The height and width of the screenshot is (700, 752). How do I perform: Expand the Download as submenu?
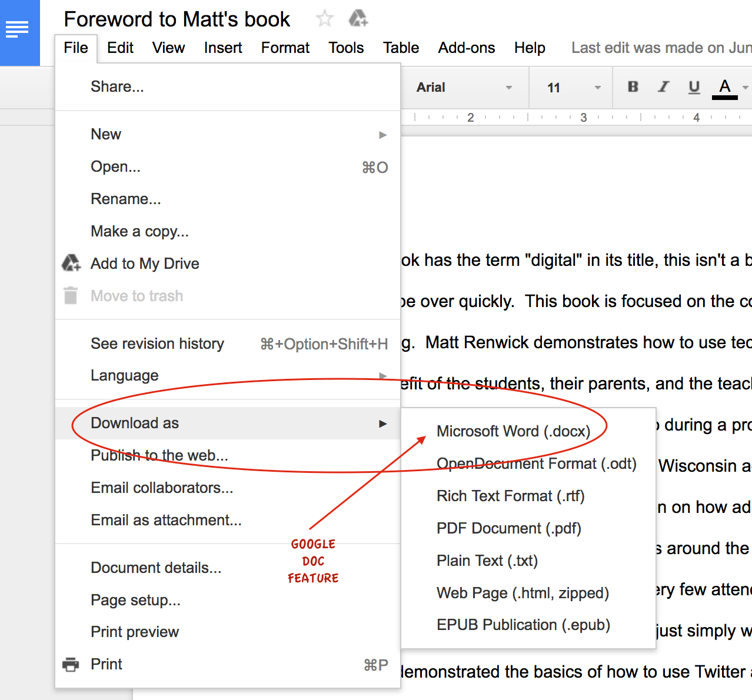click(228, 423)
